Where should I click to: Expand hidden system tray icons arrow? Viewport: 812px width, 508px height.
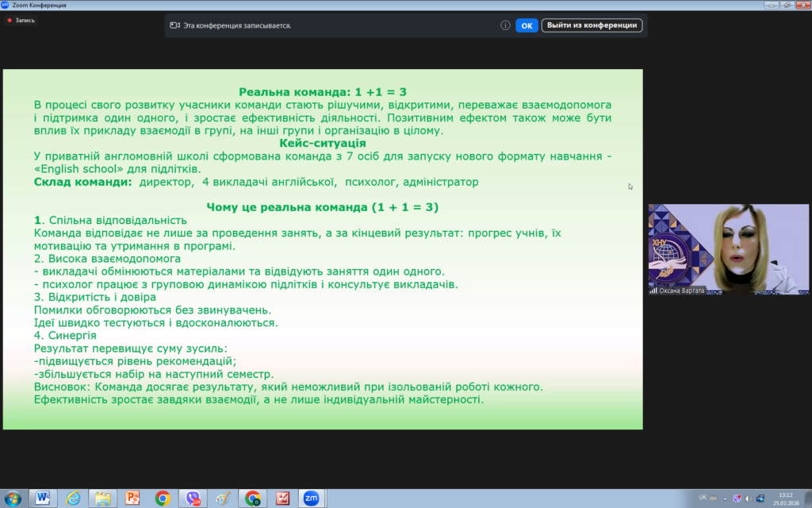pyautogui.click(x=726, y=498)
